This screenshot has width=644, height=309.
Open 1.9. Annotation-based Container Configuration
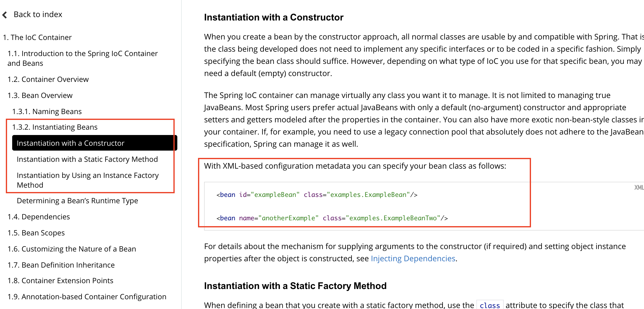(x=86, y=297)
